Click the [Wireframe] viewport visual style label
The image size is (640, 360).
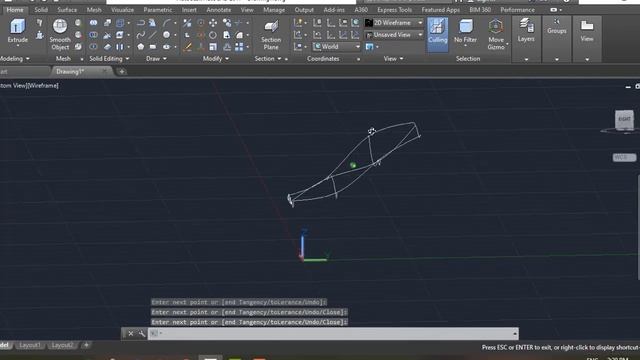click(43, 86)
